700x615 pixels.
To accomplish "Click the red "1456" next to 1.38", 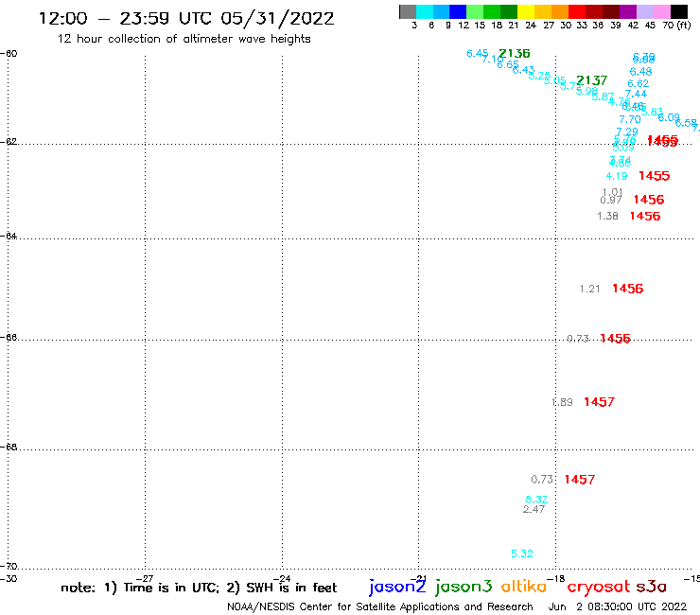I will [x=644, y=216].
